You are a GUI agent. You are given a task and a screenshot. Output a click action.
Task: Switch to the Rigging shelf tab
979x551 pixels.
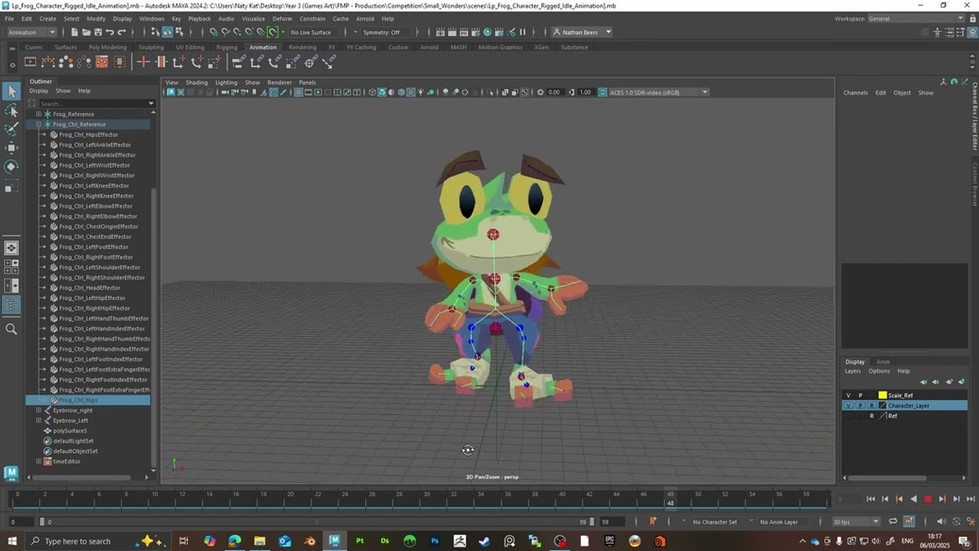tap(227, 47)
